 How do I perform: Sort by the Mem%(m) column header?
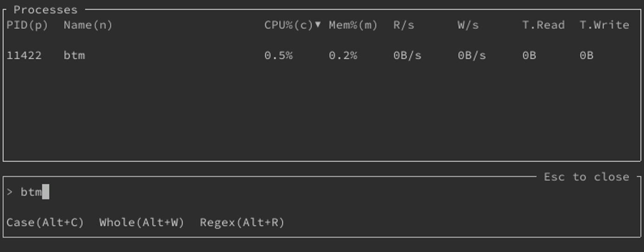pyautogui.click(x=353, y=25)
